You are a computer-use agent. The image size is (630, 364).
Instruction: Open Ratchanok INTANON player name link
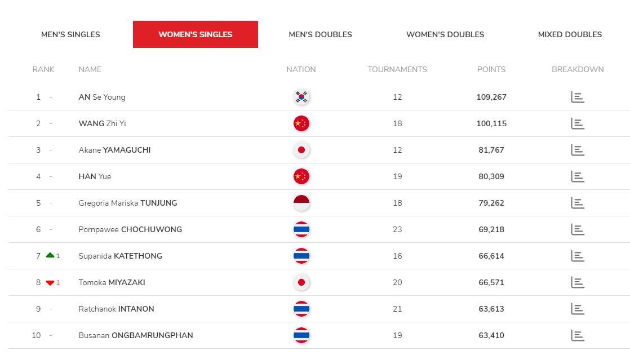116,309
